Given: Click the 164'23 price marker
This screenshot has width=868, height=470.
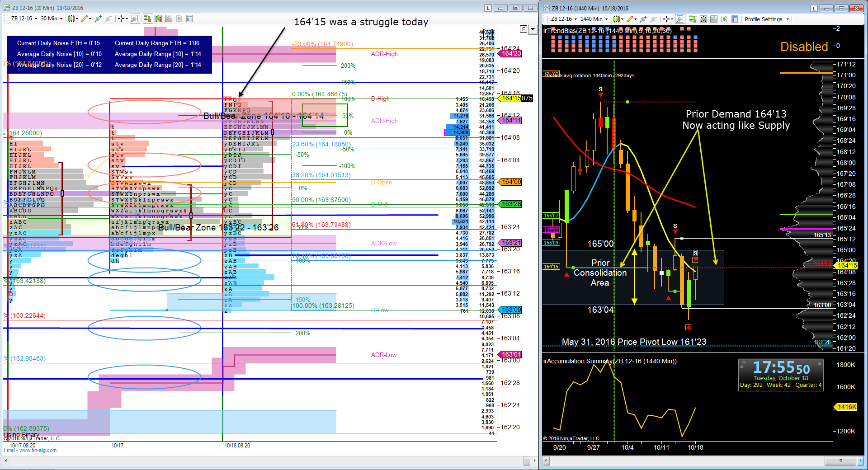Looking at the screenshot, I should tap(510, 53).
